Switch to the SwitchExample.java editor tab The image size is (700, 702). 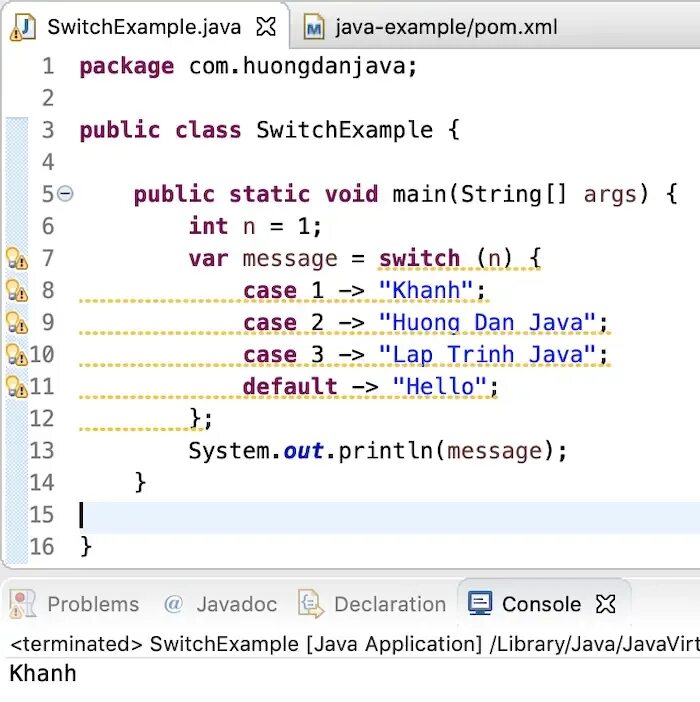[144, 27]
